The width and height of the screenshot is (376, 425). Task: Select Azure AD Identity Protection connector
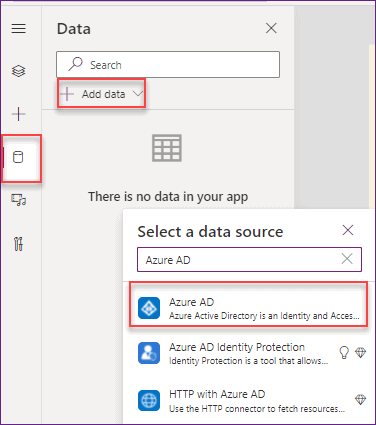[249, 353]
